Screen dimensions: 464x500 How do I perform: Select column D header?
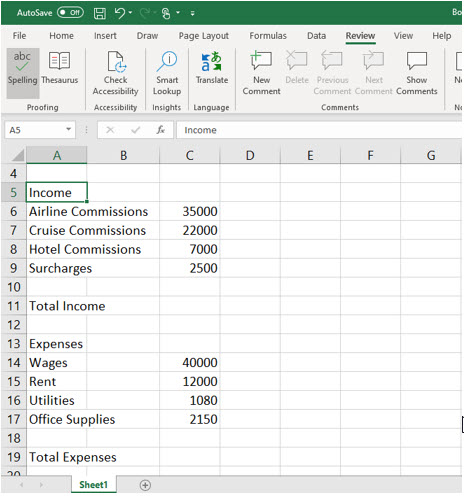pos(250,155)
